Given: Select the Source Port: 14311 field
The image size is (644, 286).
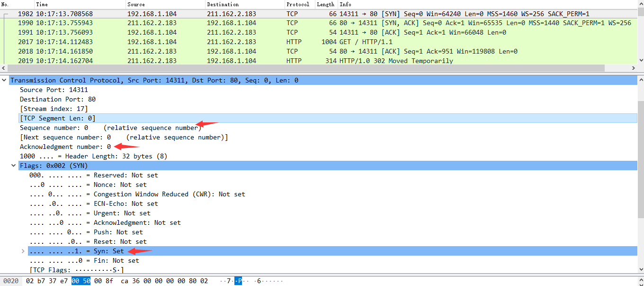Looking at the screenshot, I should [x=54, y=90].
